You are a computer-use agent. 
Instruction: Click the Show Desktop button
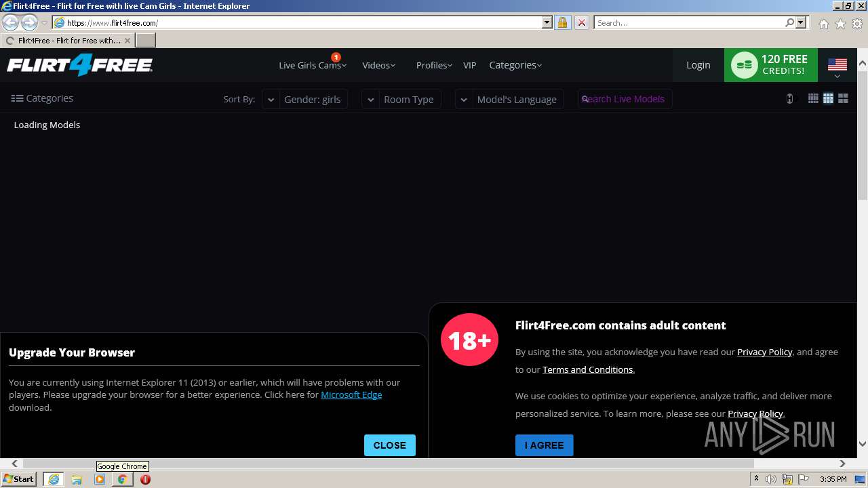[860, 479]
